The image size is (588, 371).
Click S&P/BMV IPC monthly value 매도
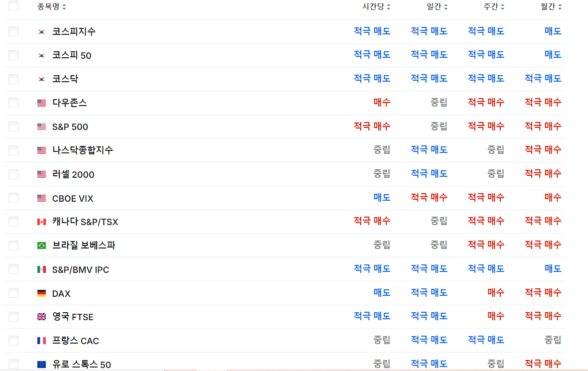[x=553, y=269]
